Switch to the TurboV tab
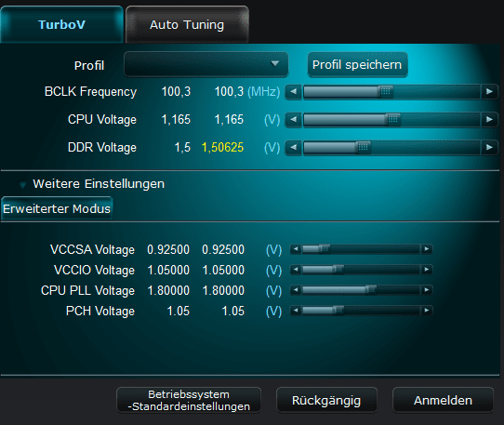 tap(61, 24)
